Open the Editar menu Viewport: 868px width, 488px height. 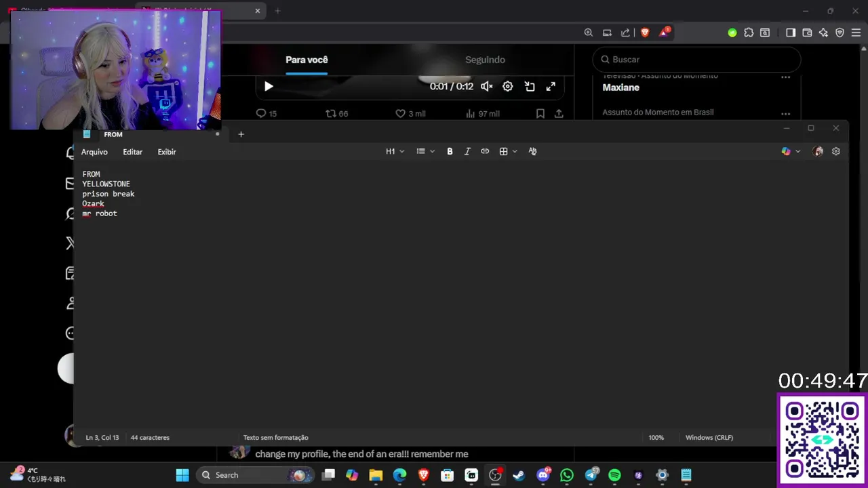pos(132,152)
